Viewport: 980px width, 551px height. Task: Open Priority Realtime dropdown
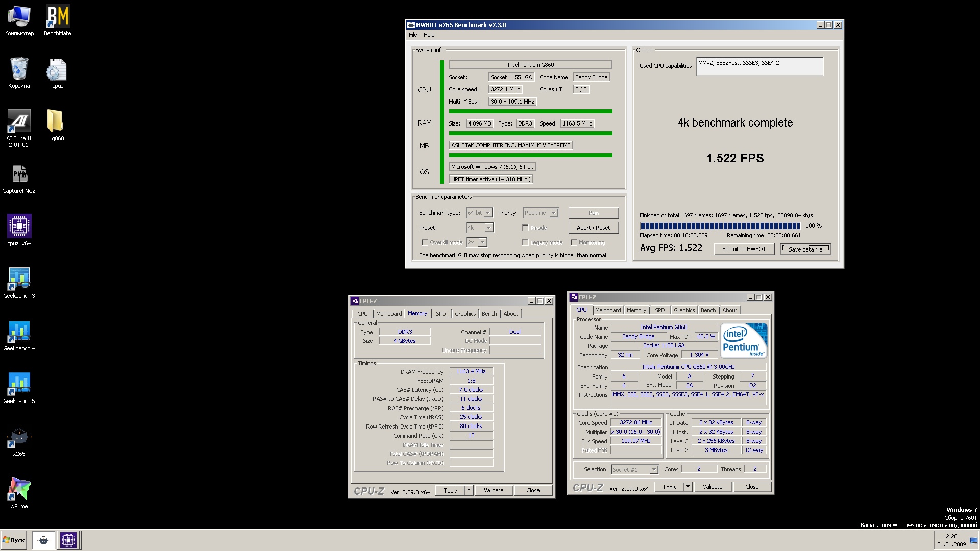pyautogui.click(x=554, y=213)
